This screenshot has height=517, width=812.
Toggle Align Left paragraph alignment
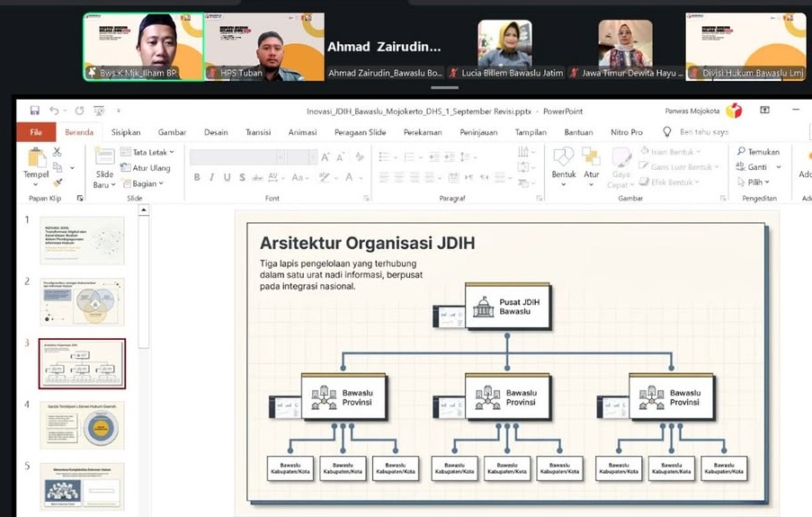click(x=384, y=178)
